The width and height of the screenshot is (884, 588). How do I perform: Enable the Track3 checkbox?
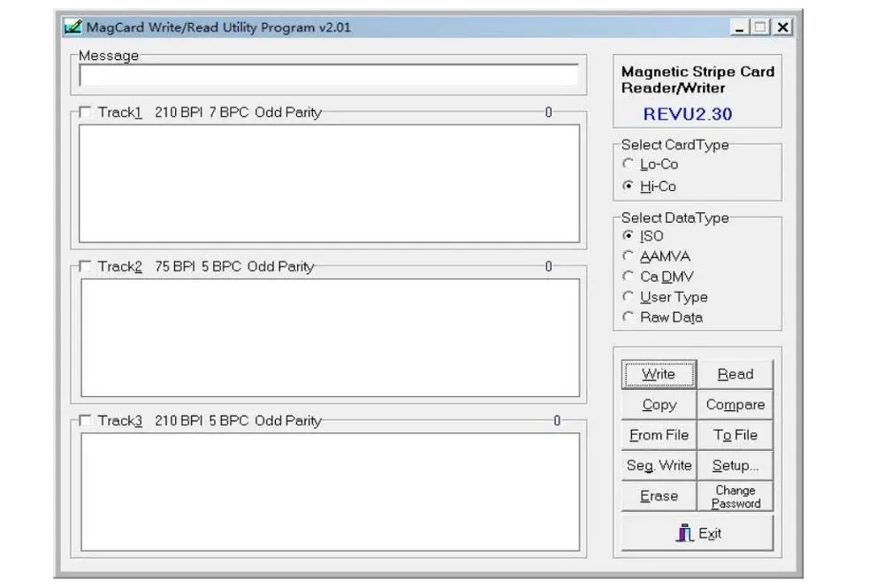point(85,421)
